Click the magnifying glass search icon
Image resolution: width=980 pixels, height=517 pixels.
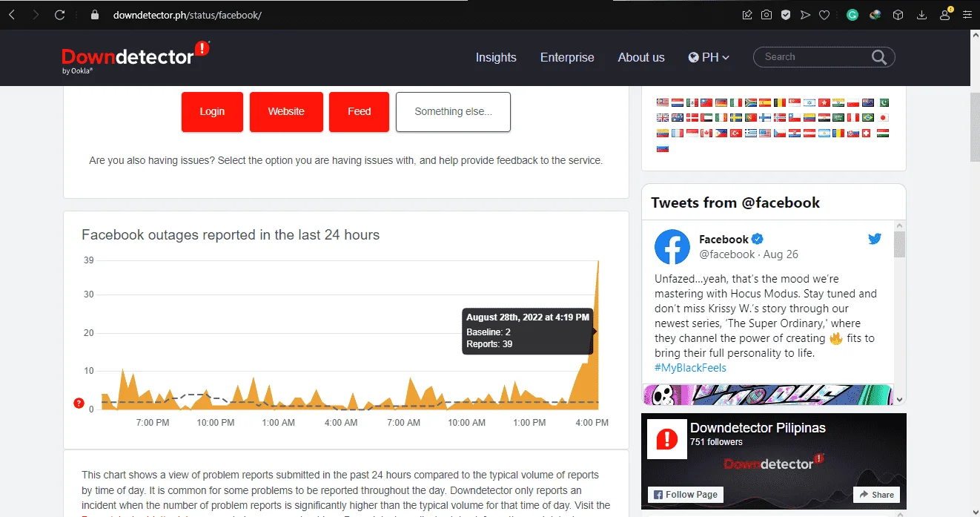coord(879,57)
